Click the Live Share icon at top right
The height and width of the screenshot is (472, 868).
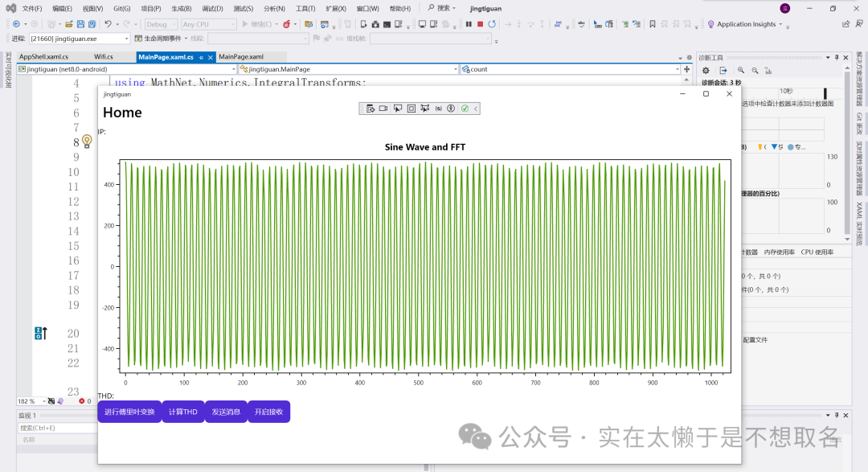pyautogui.click(x=845, y=24)
